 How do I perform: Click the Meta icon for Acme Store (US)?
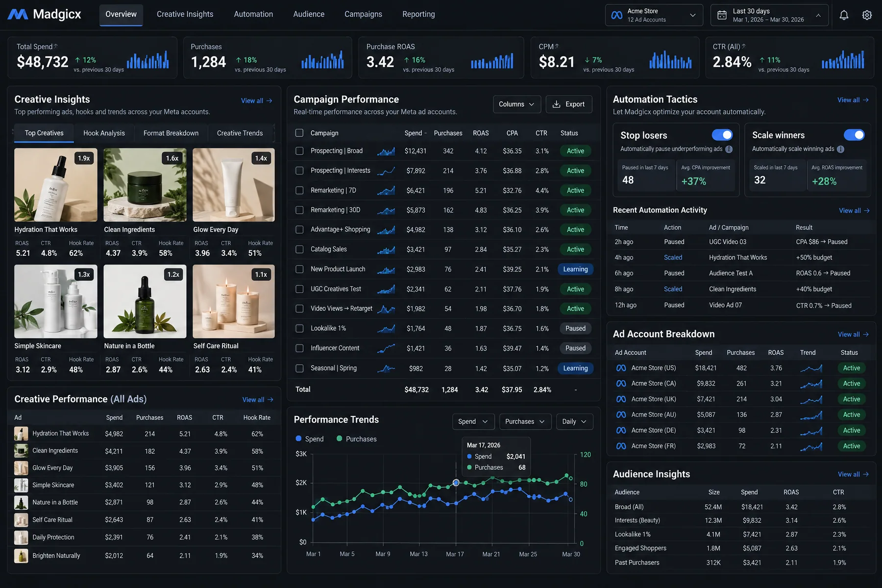coord(621,368)
